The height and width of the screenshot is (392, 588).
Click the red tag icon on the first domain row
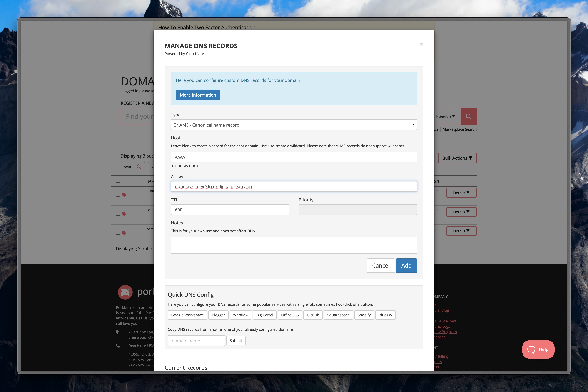pyautogui.click(x=124, y=195)
